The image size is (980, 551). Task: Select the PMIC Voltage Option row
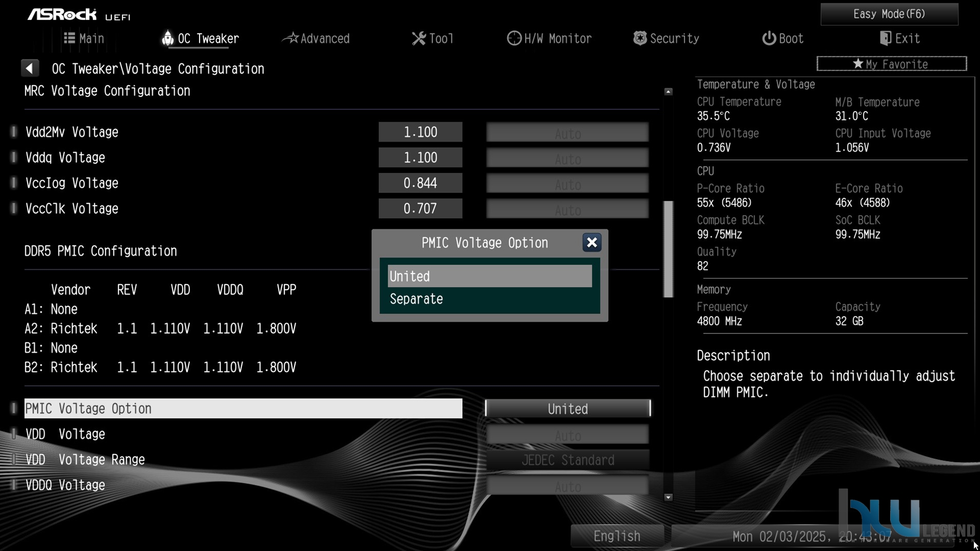pyautogui.click(x=243, y=408)
